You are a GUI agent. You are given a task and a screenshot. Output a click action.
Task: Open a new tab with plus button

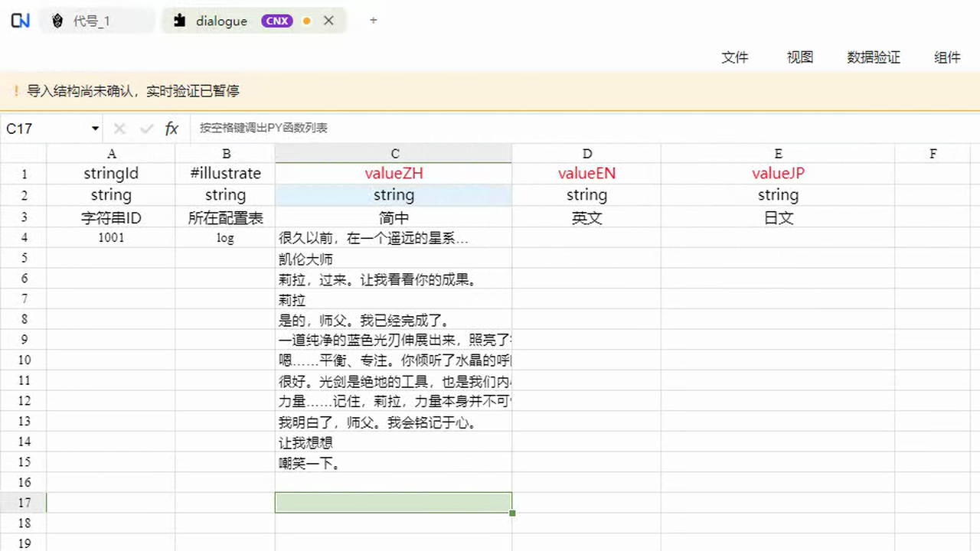[x=374, y=21]
